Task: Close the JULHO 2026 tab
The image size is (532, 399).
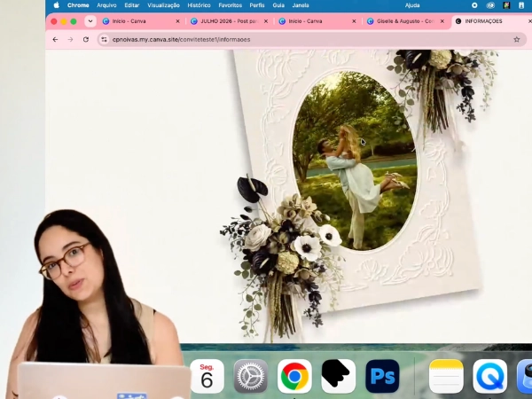Action: 266,21
